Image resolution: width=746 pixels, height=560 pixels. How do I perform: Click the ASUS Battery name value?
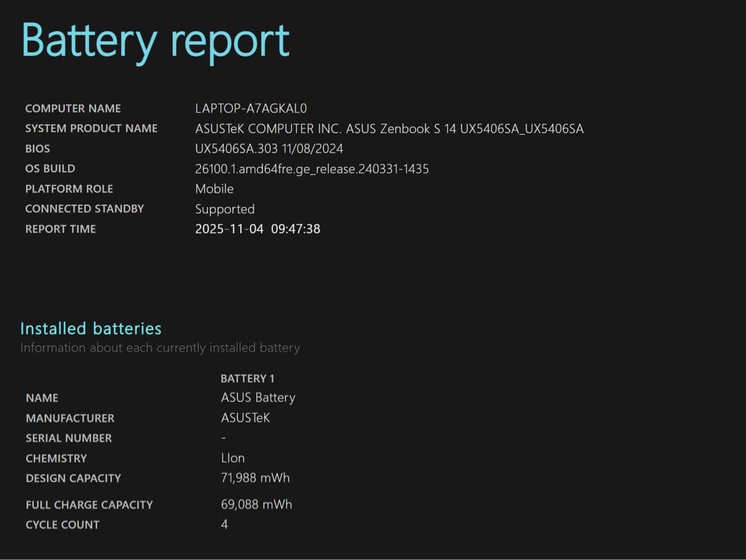click(258, 398)
